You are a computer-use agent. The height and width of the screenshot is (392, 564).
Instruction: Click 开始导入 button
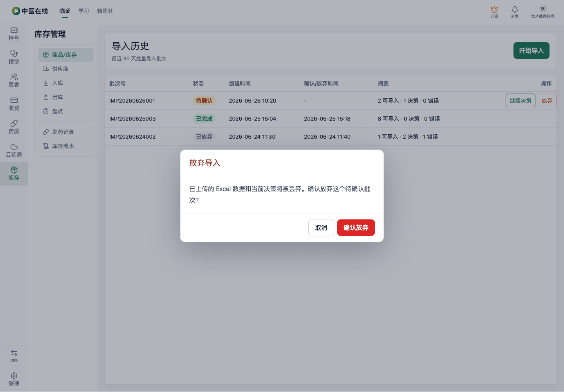tap(531, 51)
